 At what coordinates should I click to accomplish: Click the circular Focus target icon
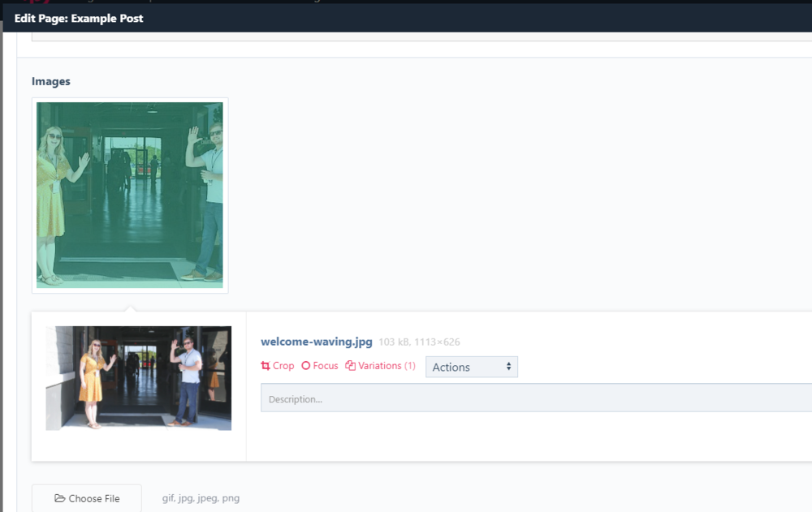(x=307, y=366)
